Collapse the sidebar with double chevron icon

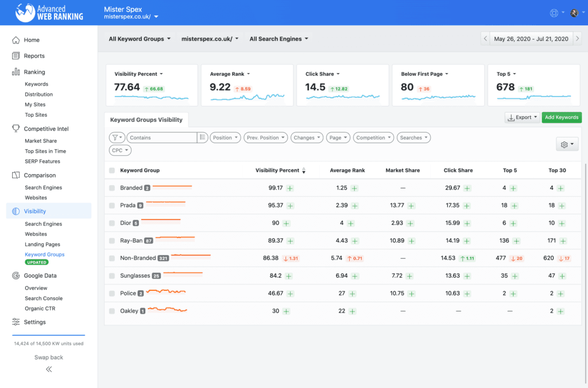49,369
